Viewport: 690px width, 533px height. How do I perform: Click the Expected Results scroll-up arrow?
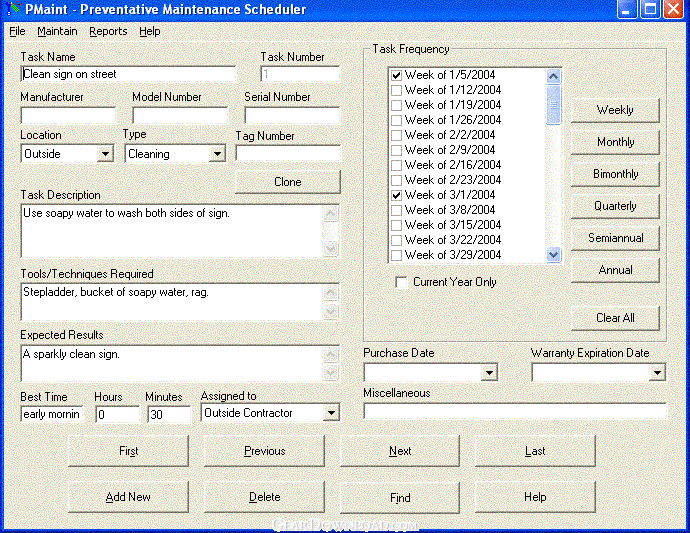tap(330, 354)
